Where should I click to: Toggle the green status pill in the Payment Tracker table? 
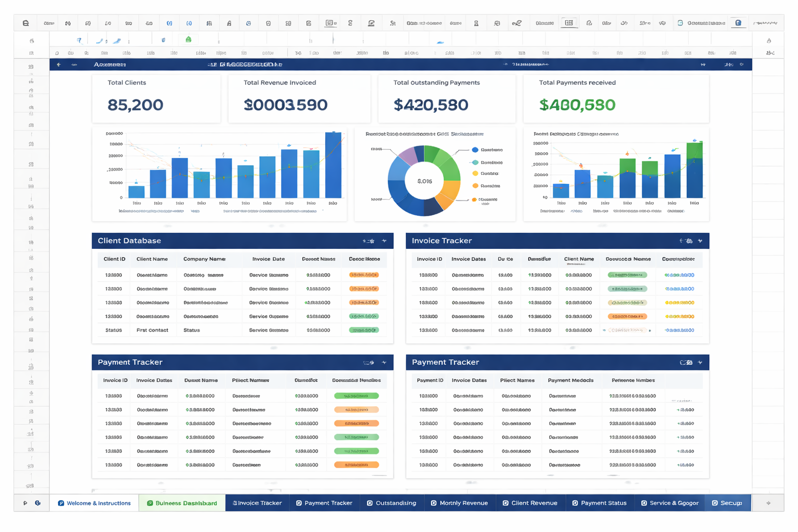pos(357,395)
